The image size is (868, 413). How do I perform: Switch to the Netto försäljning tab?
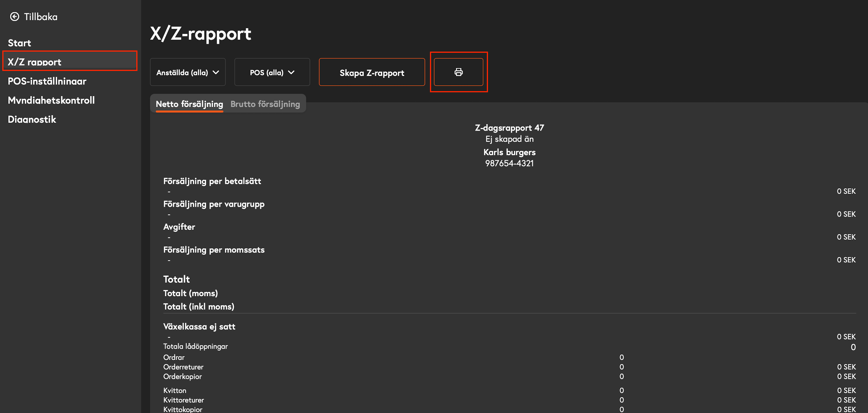point(189,104)
